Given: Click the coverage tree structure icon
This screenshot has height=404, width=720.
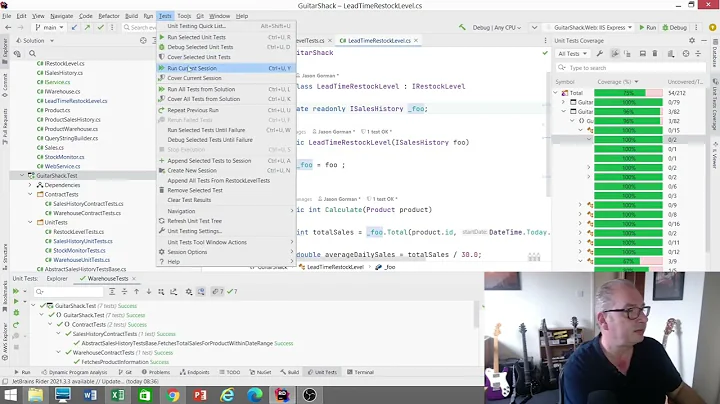Looking at the screenshot, I should coord(627,54).
